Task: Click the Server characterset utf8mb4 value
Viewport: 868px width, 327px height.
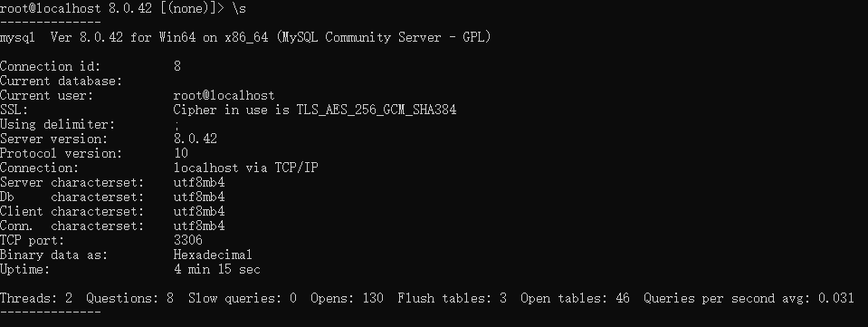Action: coord(199,182)
